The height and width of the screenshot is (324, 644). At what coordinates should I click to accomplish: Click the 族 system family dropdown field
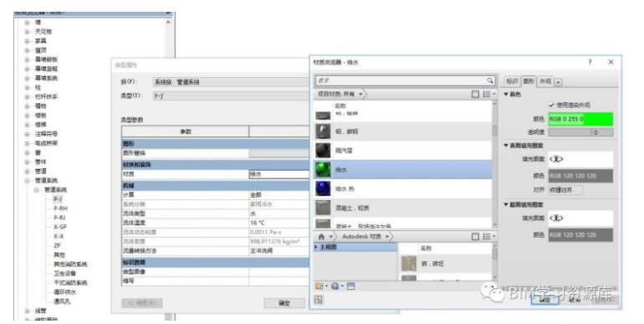click(x=231, y=82)
